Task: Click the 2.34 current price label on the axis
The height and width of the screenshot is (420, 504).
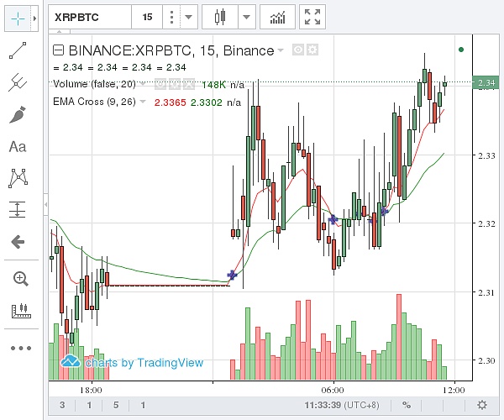Action: tap(486, 82)
